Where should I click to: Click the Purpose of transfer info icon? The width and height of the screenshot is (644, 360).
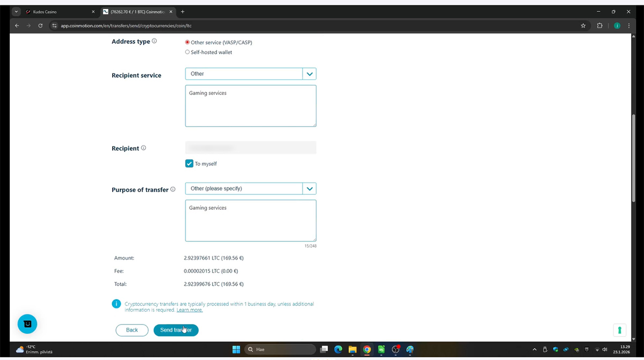pyautogui.click(x=173, y=189)
